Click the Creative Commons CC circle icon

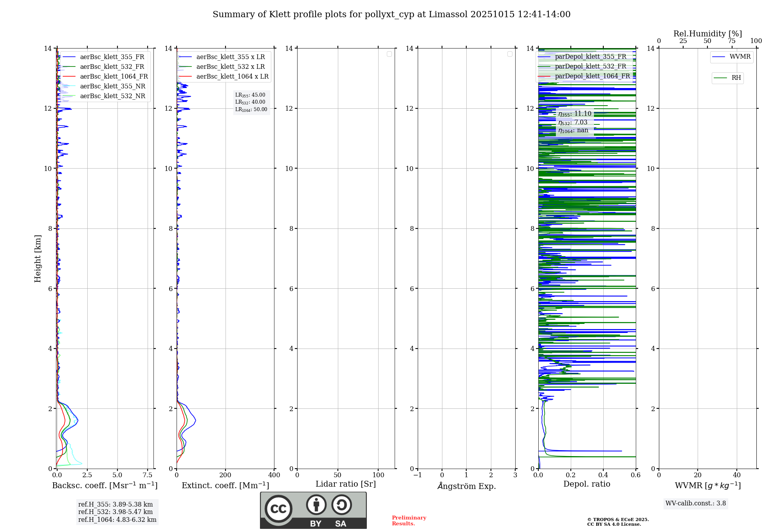[x=278, y=509]
